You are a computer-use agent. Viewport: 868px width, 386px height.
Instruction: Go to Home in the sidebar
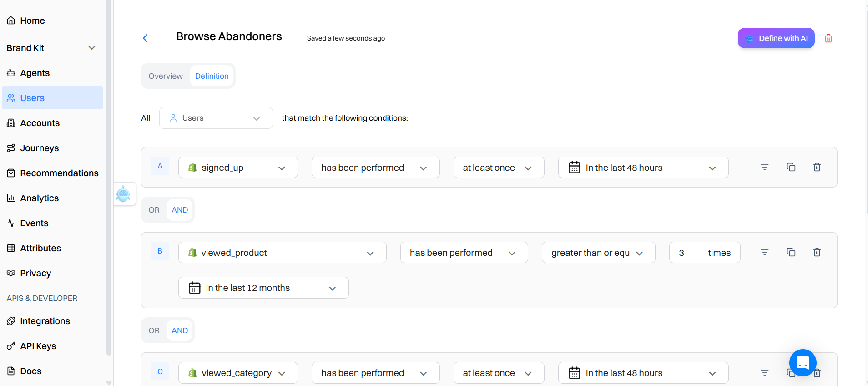point(53,20)
